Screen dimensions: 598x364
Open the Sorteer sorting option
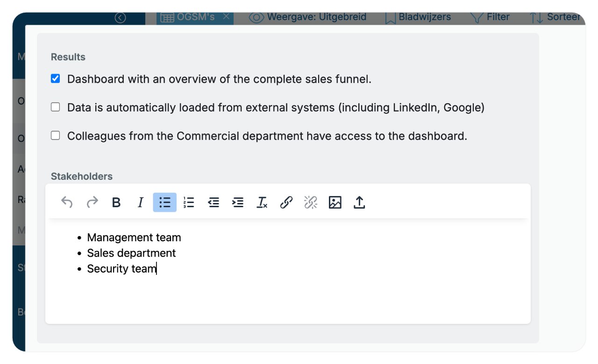pos(555,17)
